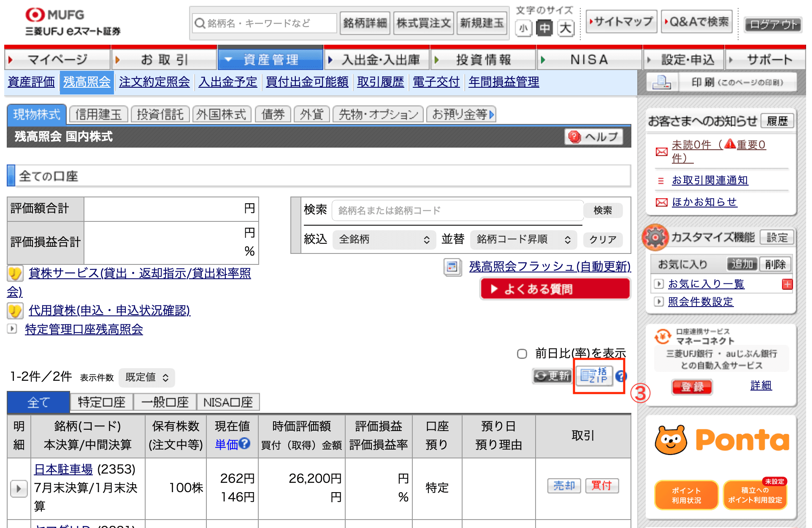Set font size to large (大)
Viewport: 812px width, 528px height.
pyautogui.click(x=566, y=29)
